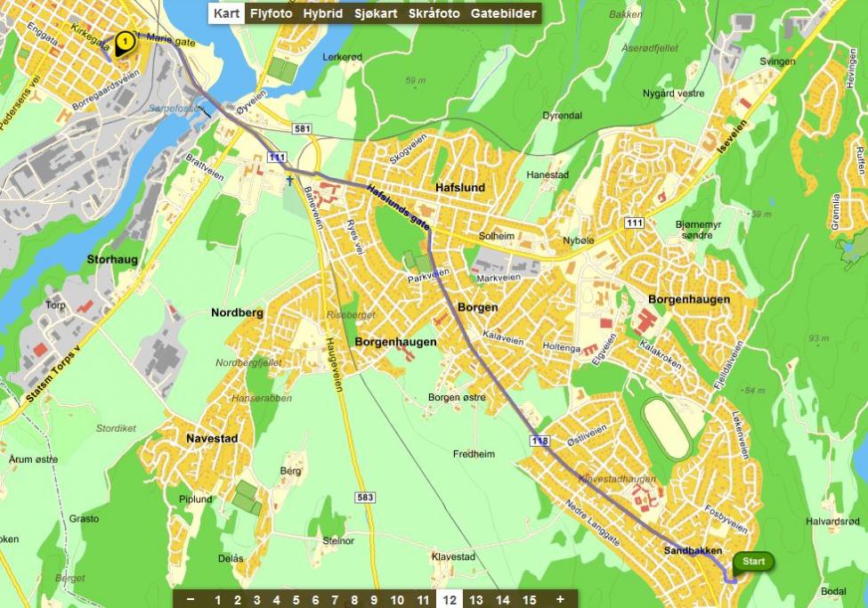The image size is (868, 608).
Task: Click the Hafslund place label
Action: click(x=460, y=187)
